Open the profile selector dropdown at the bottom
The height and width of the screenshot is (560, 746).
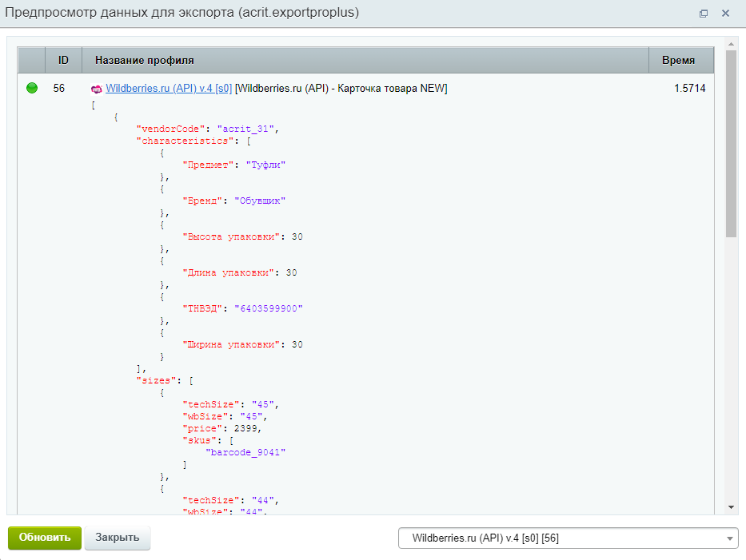click(x=568, y=538)
